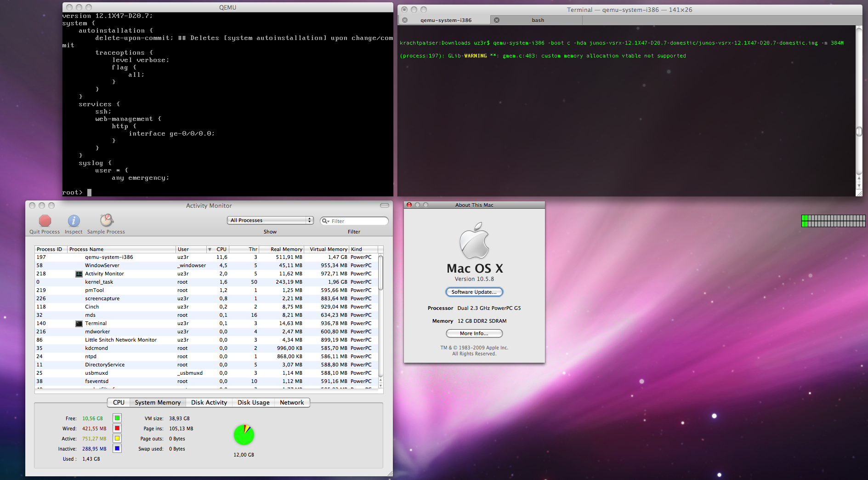Switch to the Disk Activity tab
Image resolution: width=868 pixels, height=480 pixels.
click(x=209, y=402)
